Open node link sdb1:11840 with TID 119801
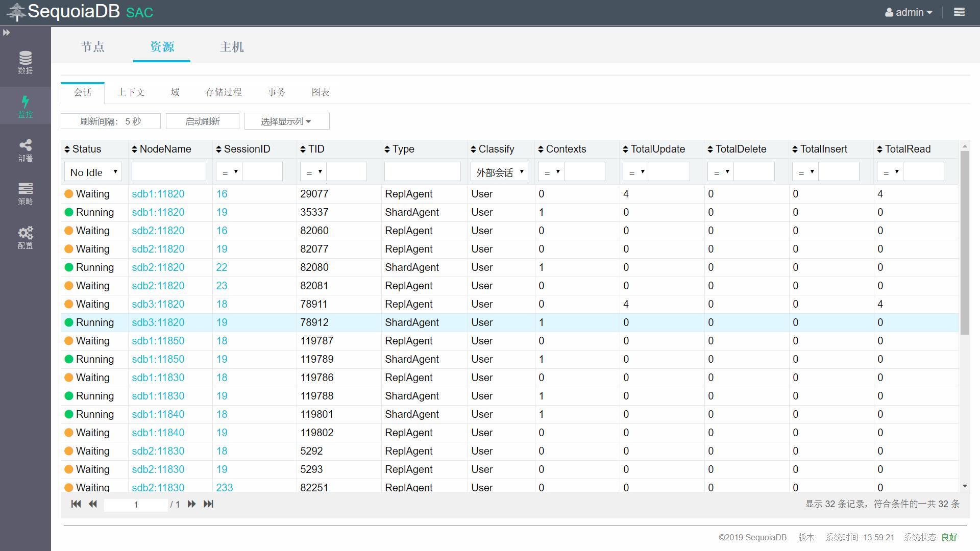980x551 pixels. coord(158,414)
